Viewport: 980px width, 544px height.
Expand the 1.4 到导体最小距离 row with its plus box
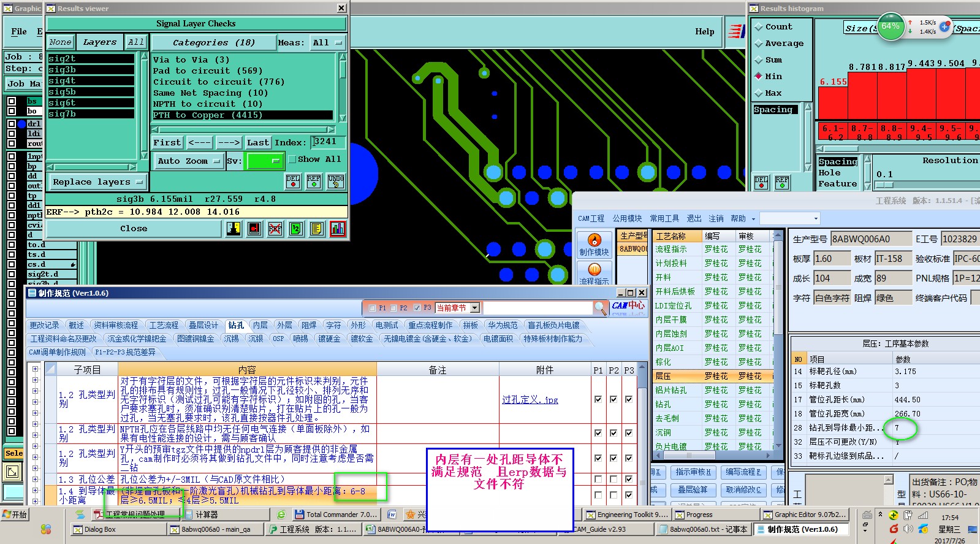pyautogui.click(x=35, y=490)
